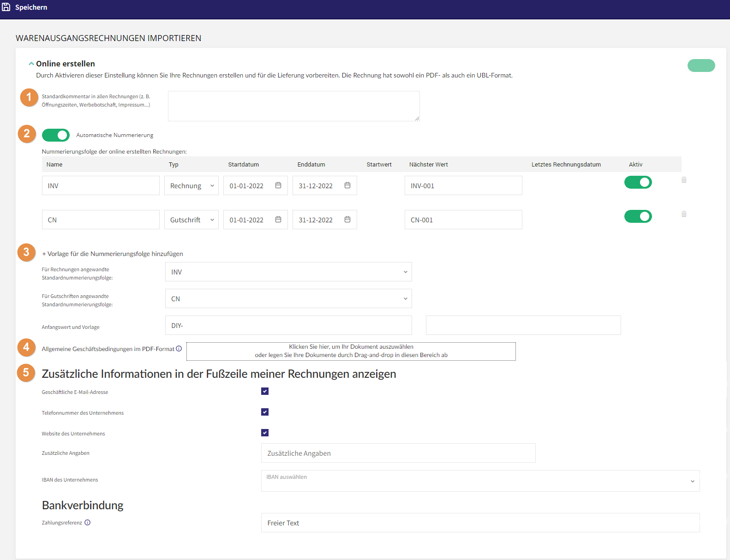Viewport: 730px width, 560px height.
Task: Click the Name column header
Action: (54, 164)
